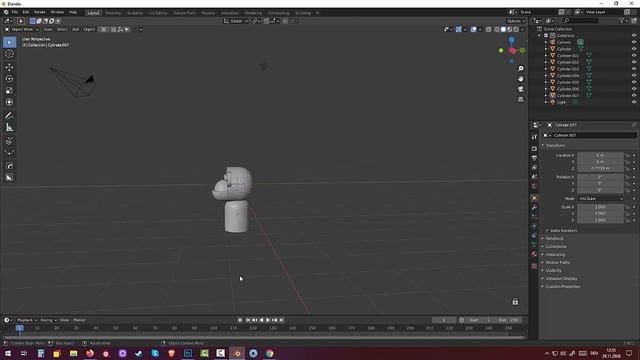Click the red X axis gizmo ball

click(513, 51)
